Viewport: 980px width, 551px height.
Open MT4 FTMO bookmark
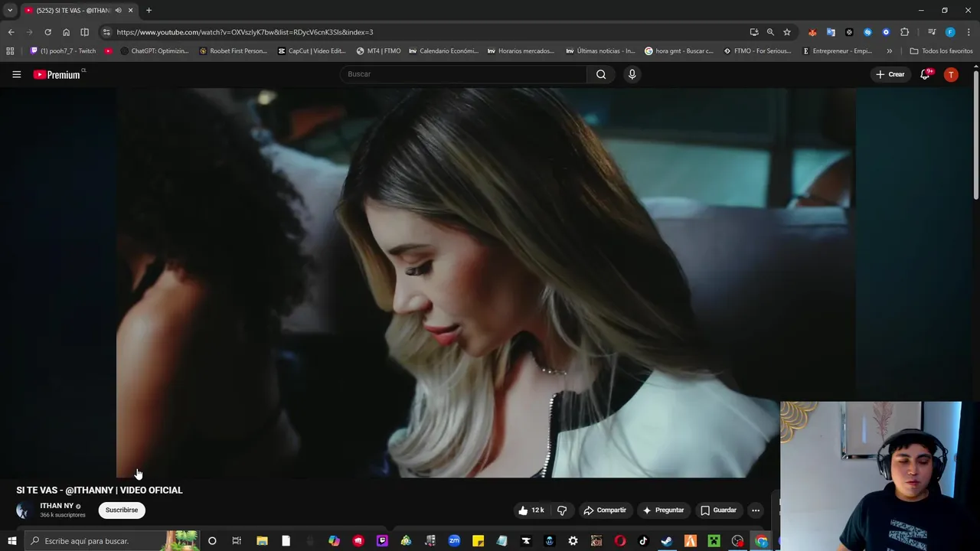tap(379, 51)
